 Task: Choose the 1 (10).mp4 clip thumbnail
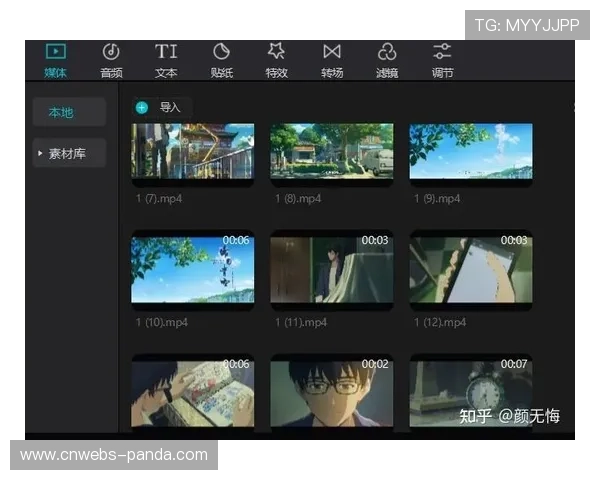[192, 268]
